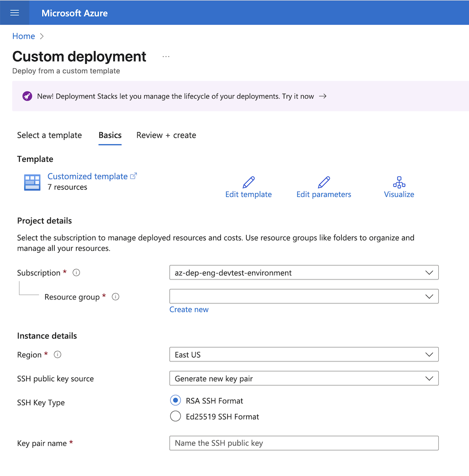
Task: Click the Subscription info icon
Action: click(76, 273)
